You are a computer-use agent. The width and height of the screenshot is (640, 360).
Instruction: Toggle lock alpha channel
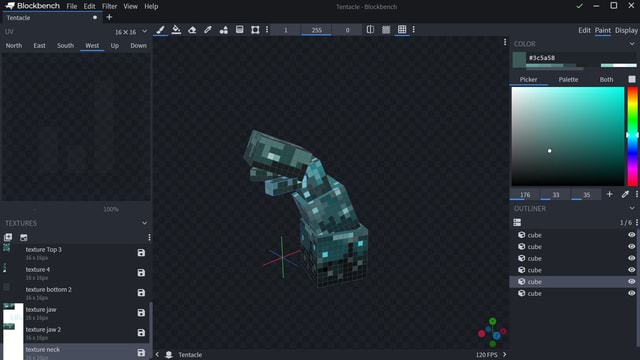pos(386,29)
